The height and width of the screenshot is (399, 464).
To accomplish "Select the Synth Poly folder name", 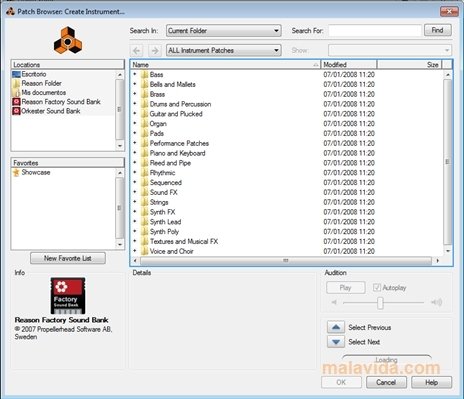I will coord(164,232).
